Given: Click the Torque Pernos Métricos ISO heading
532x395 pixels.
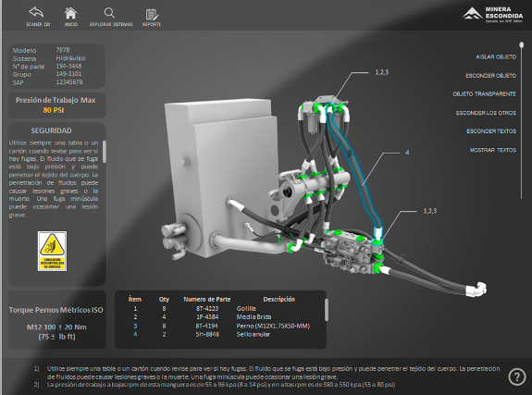Looking at the screenshot, I should pyautogui.click(x=56, y=310).
